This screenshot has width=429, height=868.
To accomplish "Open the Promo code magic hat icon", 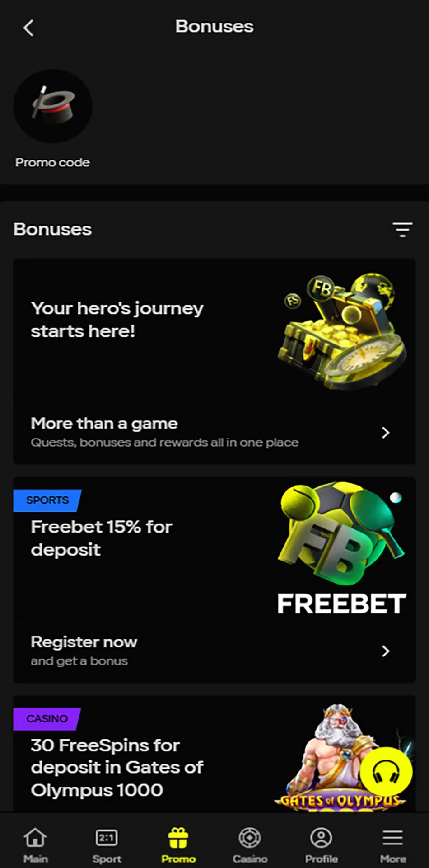I will tap(53, 106).
